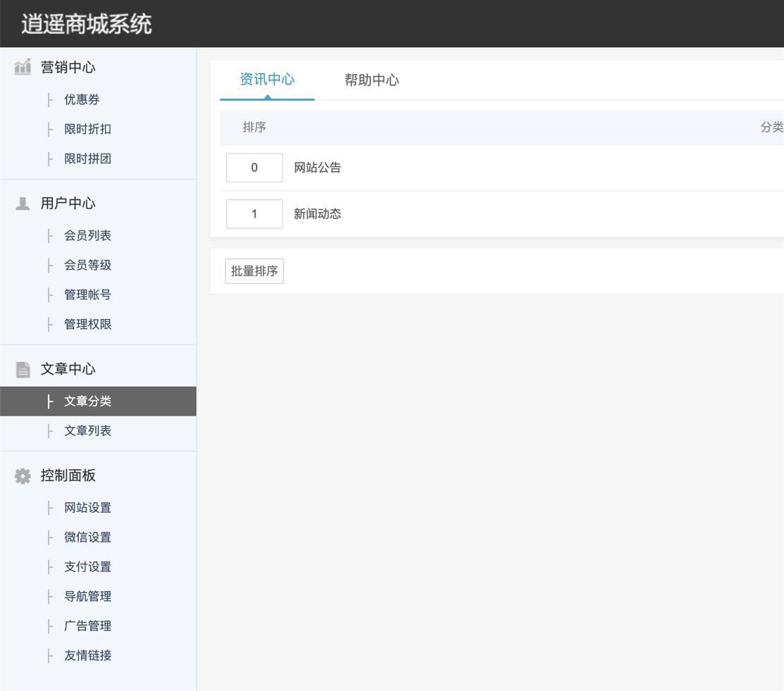Screen dimensions: 784x691
Task: Click the article center document icon
Action: pos(23,370)
